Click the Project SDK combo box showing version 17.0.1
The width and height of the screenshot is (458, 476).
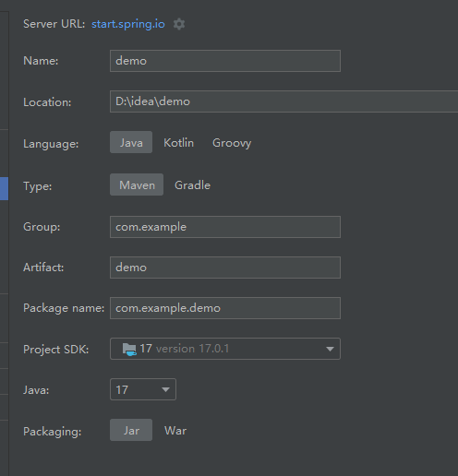click(x=225, y=349)
